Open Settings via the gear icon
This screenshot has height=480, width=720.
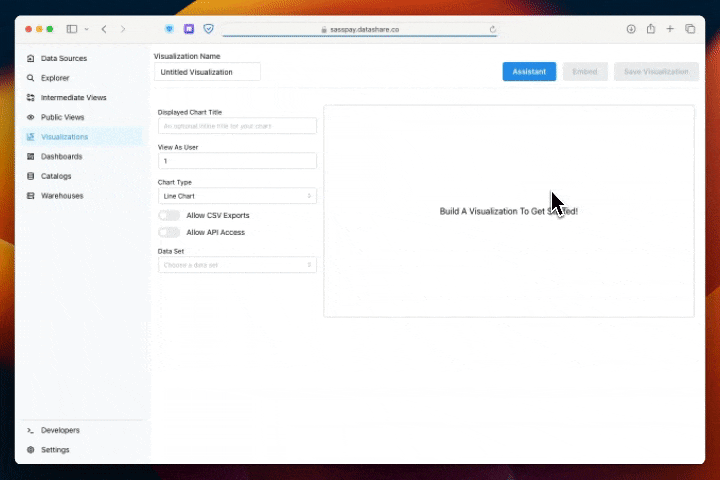[x=31, y=450]
